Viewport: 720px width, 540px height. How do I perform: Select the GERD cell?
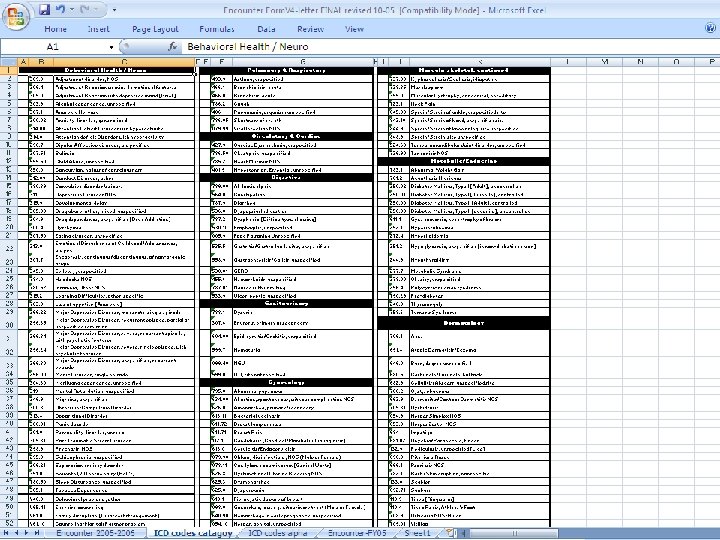(x=302, y=271)
